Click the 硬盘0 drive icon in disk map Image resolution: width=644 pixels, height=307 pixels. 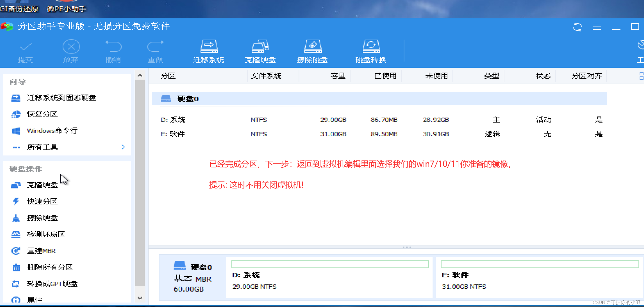tap(180, 265)
